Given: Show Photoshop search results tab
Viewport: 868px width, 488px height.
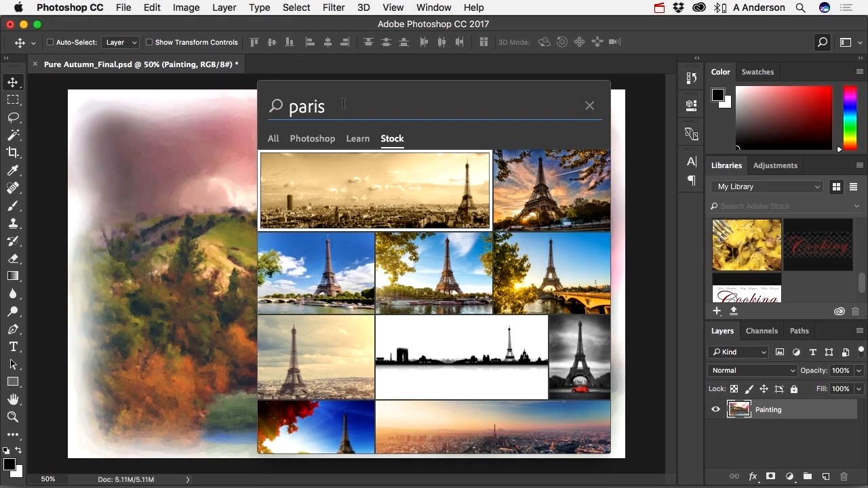Looking at the screenshot, I should click(313, 138).
